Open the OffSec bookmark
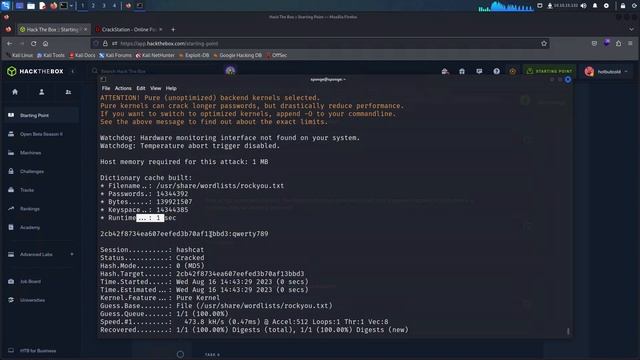Image resolution: width=640 pixels, height=360 pixels. pos(277,55)
